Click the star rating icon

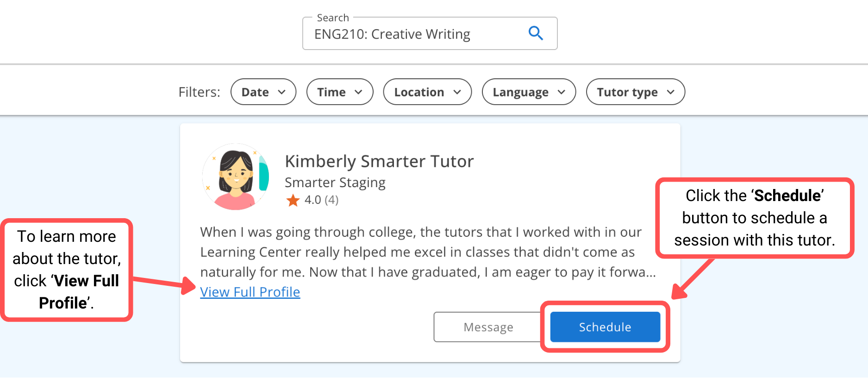click(x=293, y=200)
